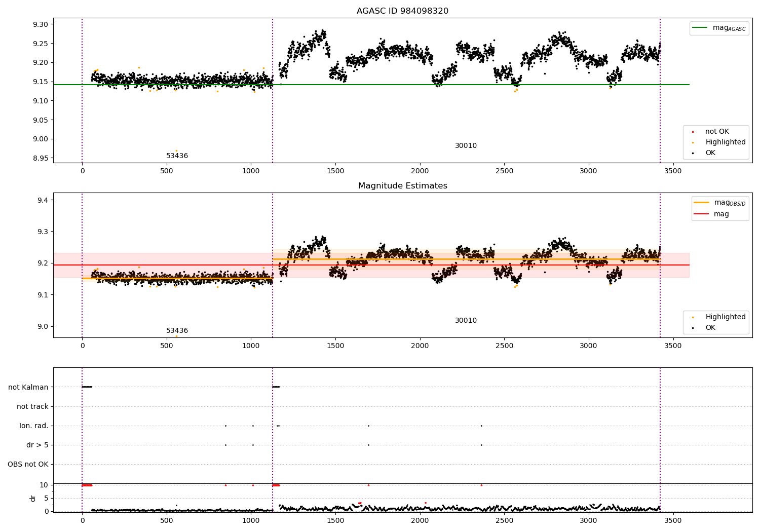Select the 'not OK' legend entry in the top plot
760x532 pixels.
coord(717,131)
